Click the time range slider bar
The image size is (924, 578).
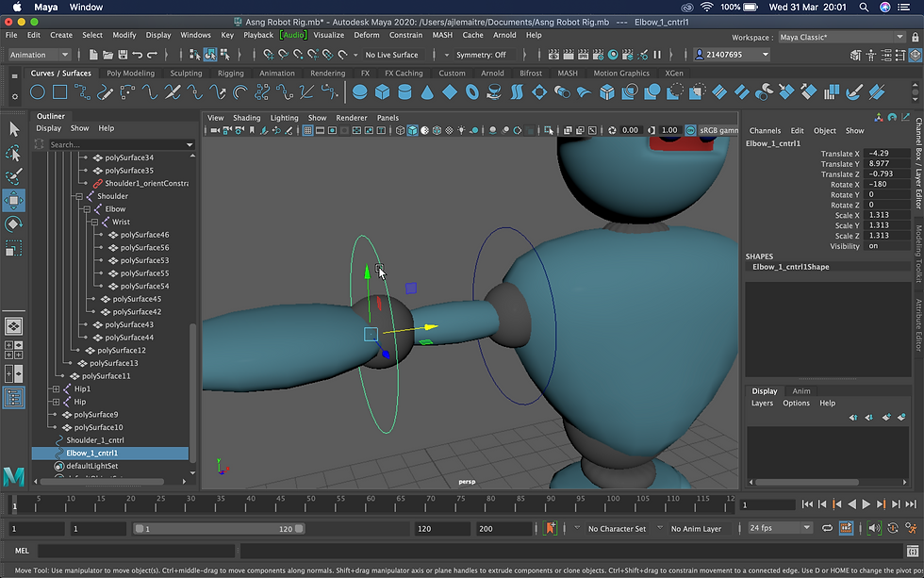218,529
